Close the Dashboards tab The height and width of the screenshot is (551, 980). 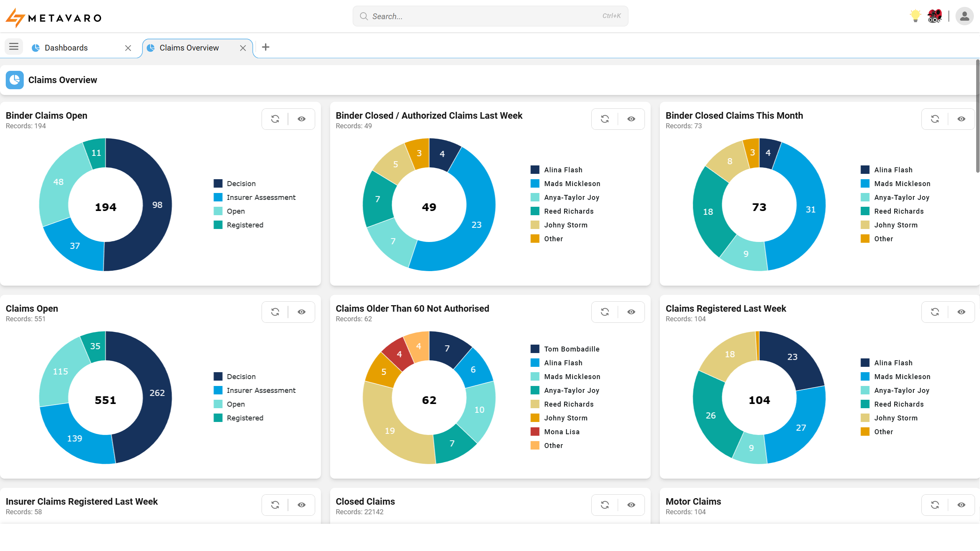(128, 48)
